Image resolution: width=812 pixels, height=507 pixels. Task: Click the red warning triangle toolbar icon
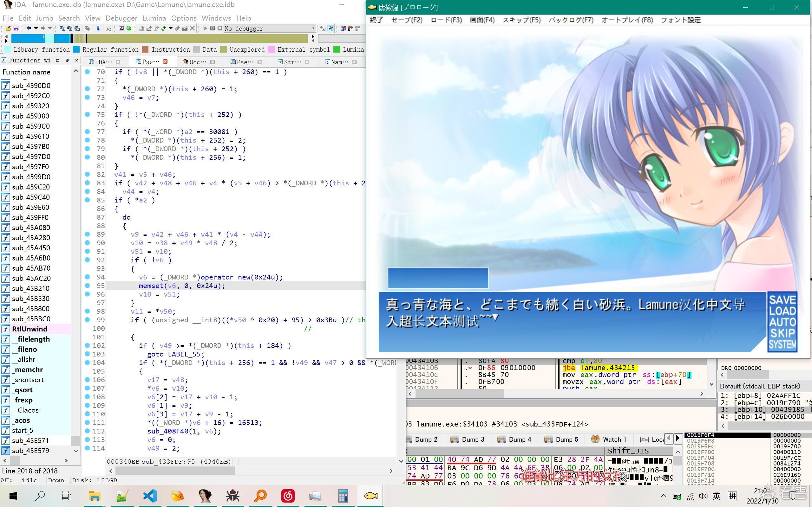[x=121, y=29]
